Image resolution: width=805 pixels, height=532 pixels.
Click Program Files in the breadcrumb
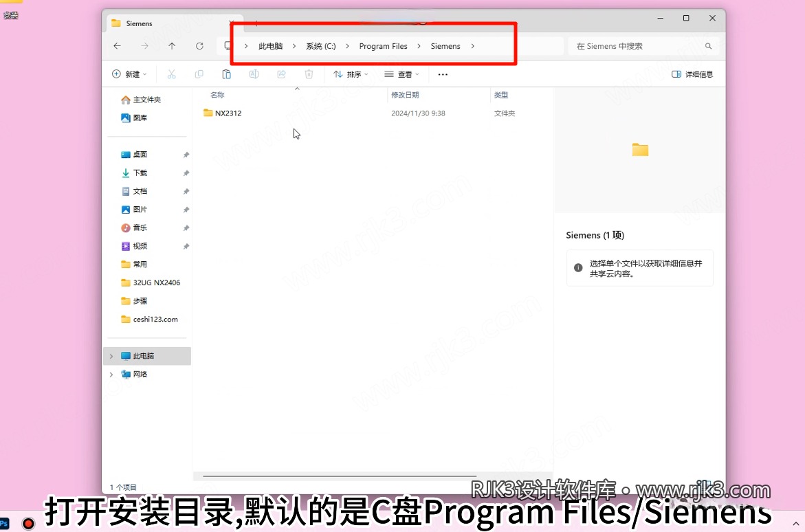click(384, 46)
